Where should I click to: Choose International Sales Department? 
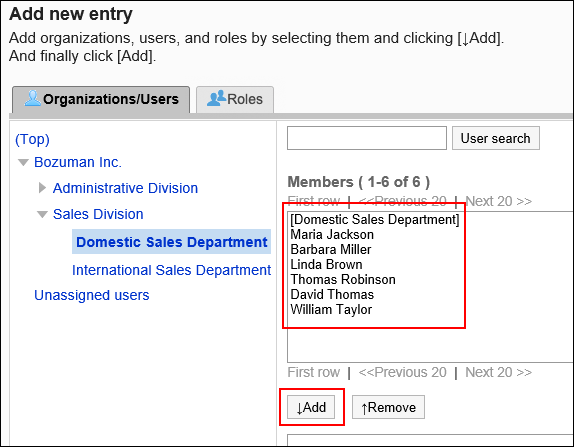pyautogui.click(x=171, y=270)
